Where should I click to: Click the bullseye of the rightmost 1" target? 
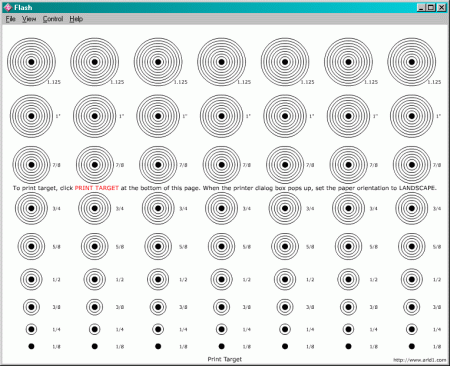point(412,116)
